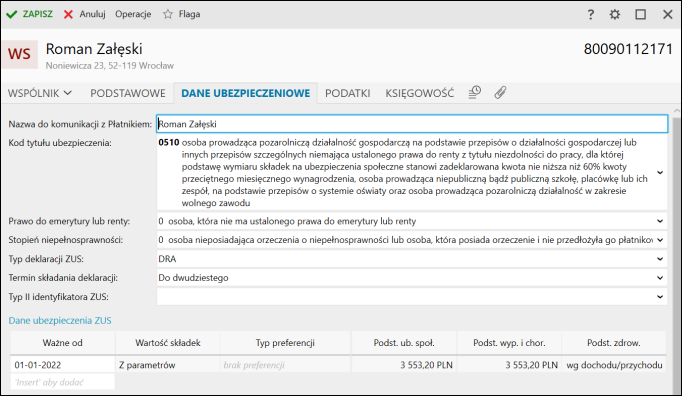Click the Roman Załęski name heading

(x=94, y=49)
